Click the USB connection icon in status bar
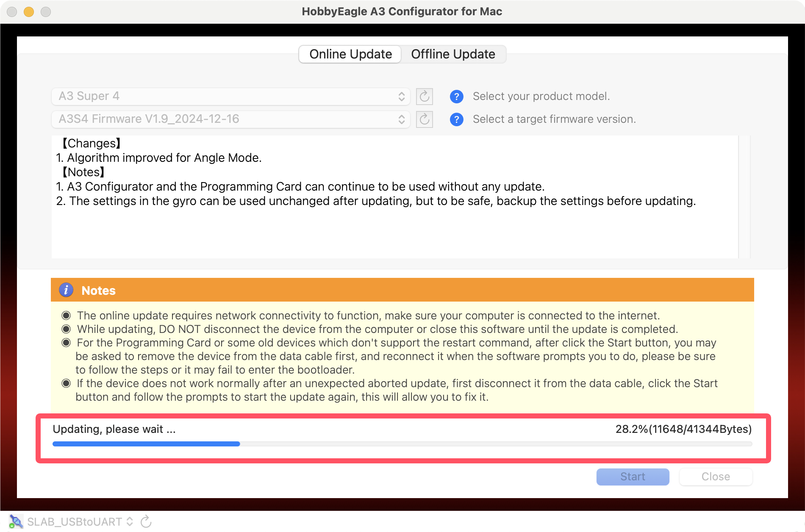The width and height of the screenshot is (805, 532). [16, 521]
